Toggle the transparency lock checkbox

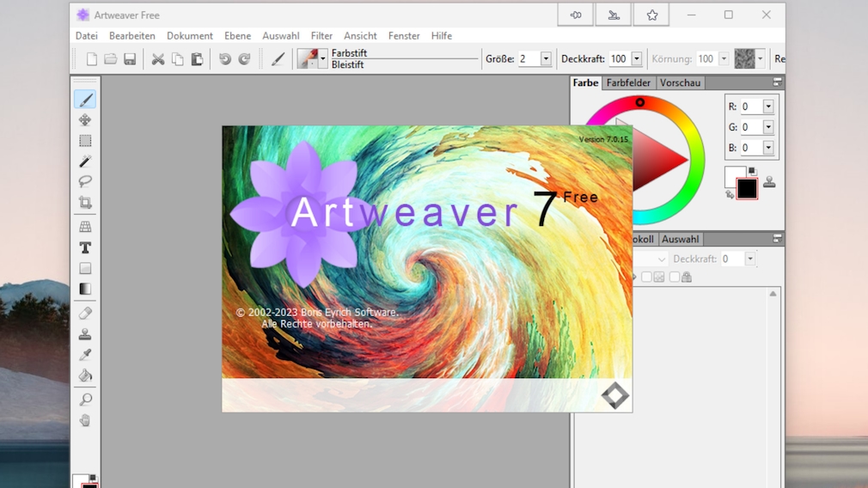[x=647, y=277]
